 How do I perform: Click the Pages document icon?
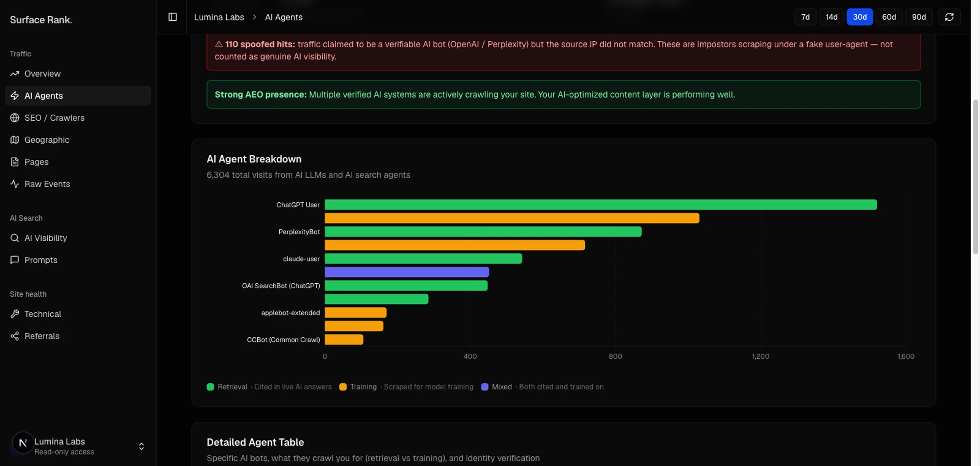pyautogui.click(x=15, y=162)
